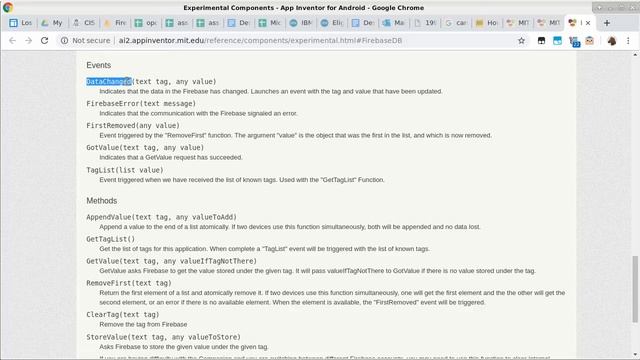
Task: Open the Chrome profile avatar
Action: (611, 40)
